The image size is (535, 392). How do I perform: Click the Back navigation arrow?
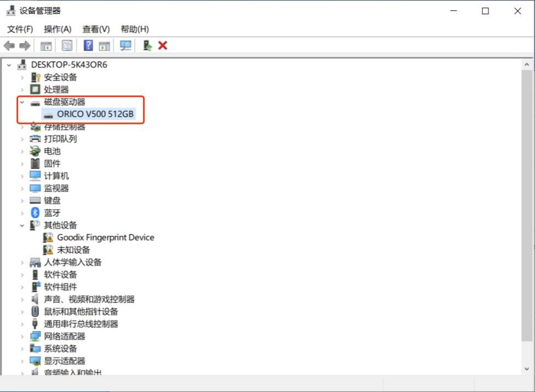9,46
